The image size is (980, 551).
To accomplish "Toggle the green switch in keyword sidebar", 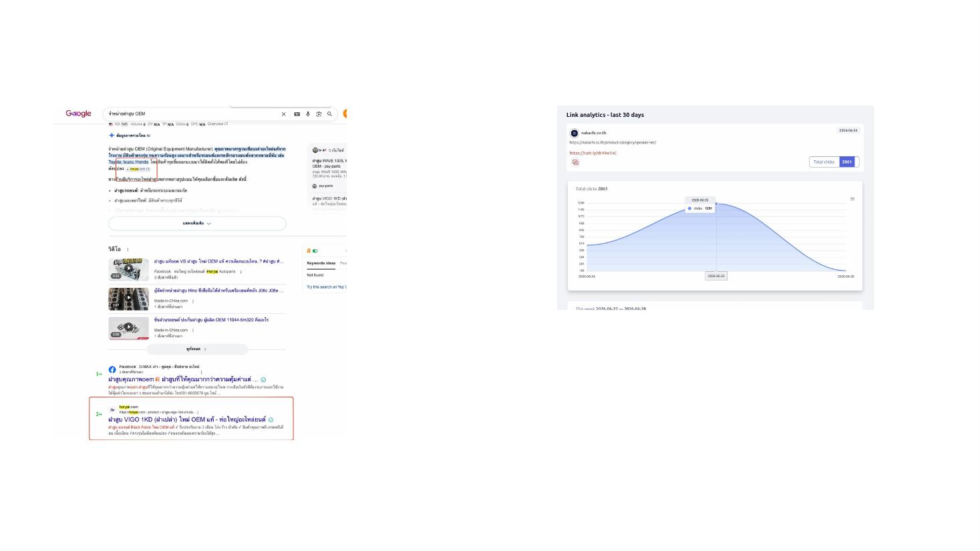I will pos(315,251).
